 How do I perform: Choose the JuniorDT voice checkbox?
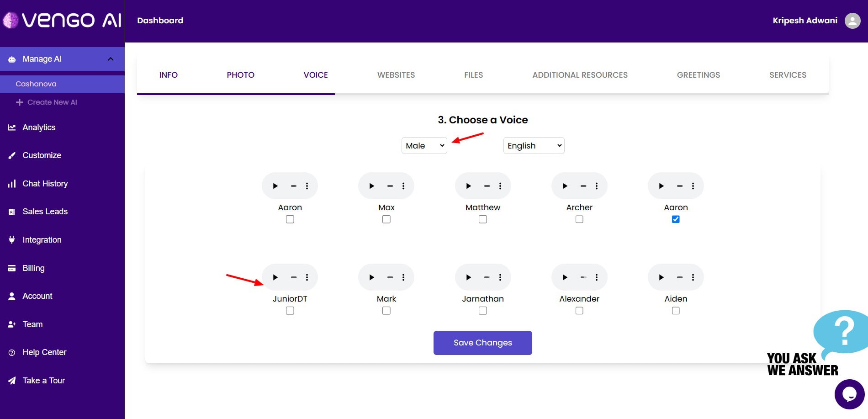[290, 311]
